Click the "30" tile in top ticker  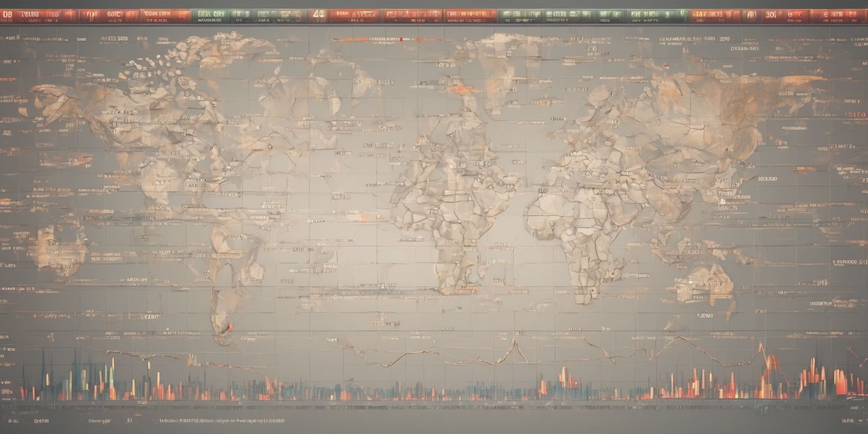pos(771,15)
